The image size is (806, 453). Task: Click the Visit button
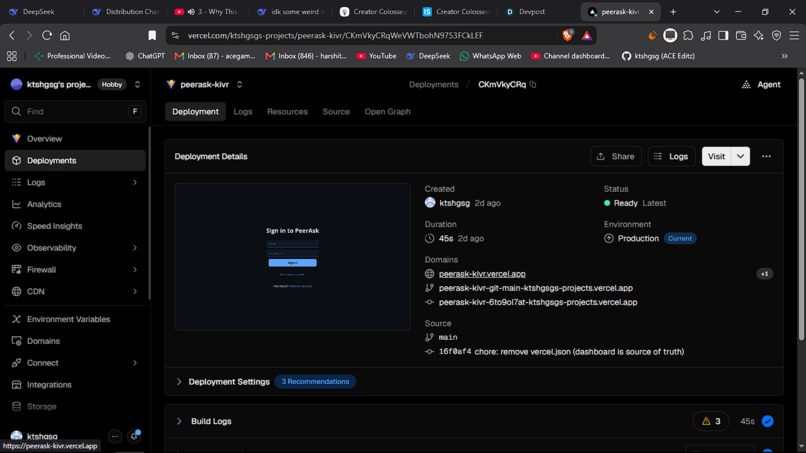click(717, 156)
